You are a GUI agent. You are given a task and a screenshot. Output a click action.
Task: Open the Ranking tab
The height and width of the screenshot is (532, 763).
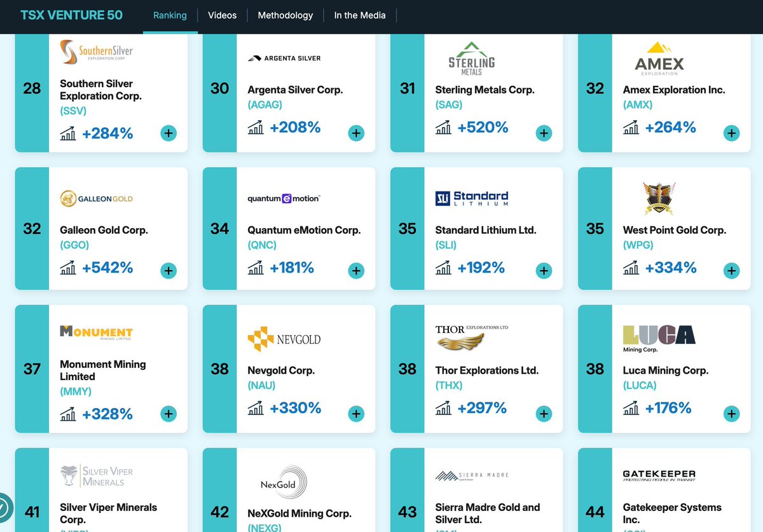[x=170, y=15]
